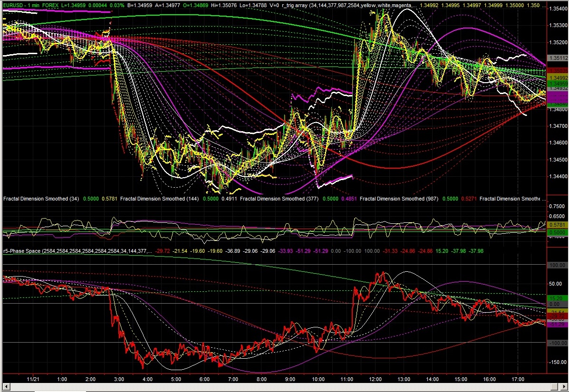569x392 pixels.
Task: Click the 1.34992 yellow price marker
Action: [x=557, y=78]
